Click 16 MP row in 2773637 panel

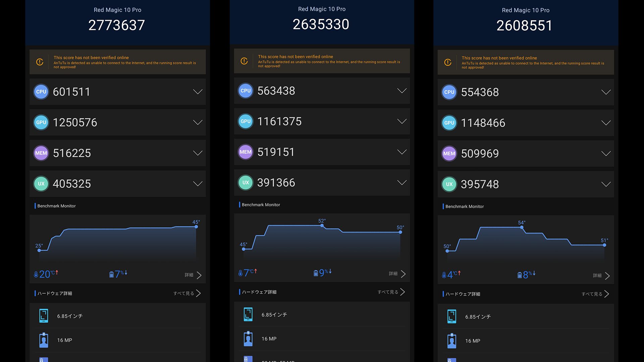[117, 340]
